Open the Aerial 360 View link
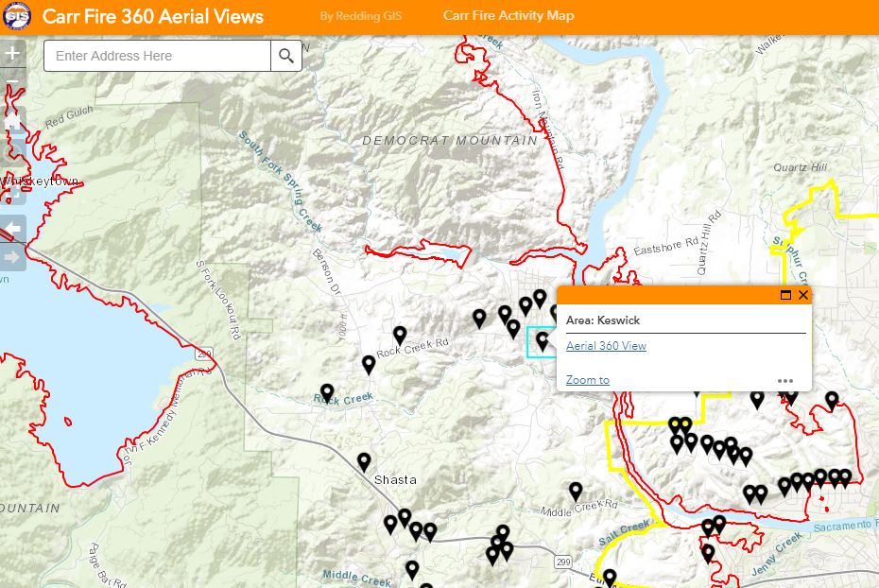The height and width of the screenshot is (588, 879). click(606, 346)
